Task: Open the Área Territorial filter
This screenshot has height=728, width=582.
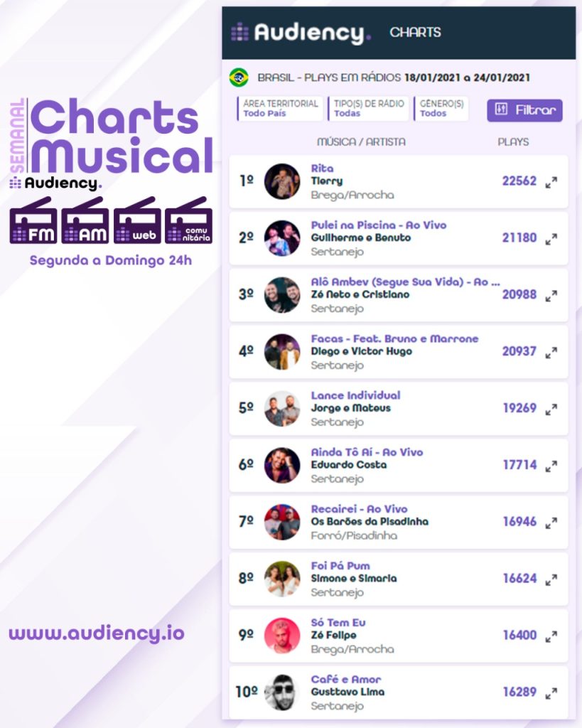Action: (280, 109)
